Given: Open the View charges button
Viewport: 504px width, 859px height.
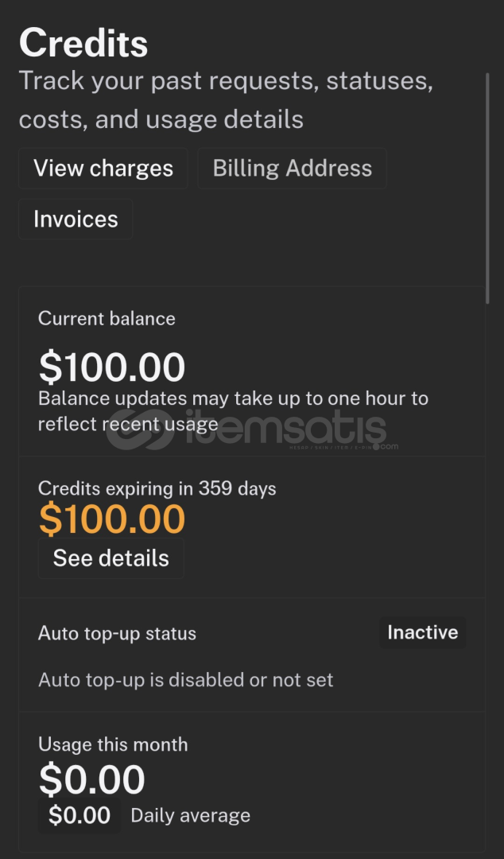Looking at the screenshot, I should coord(103,169).
